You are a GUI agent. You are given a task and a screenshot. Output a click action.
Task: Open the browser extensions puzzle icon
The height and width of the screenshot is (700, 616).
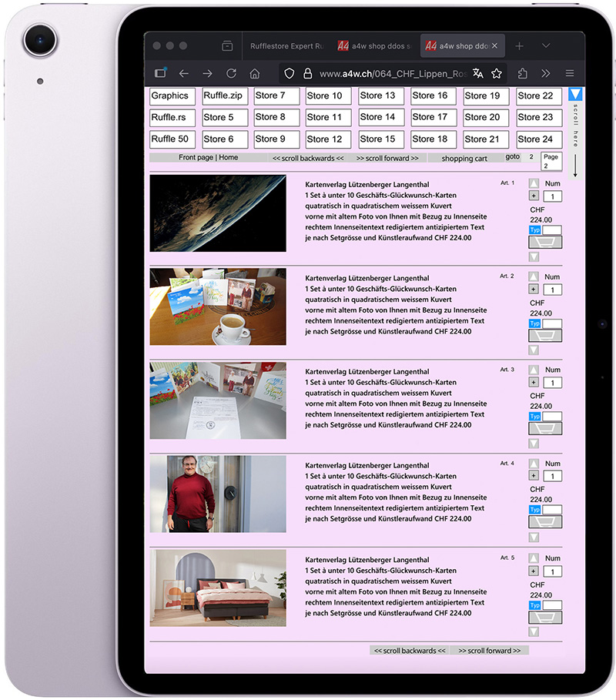(x=523, y=74)
